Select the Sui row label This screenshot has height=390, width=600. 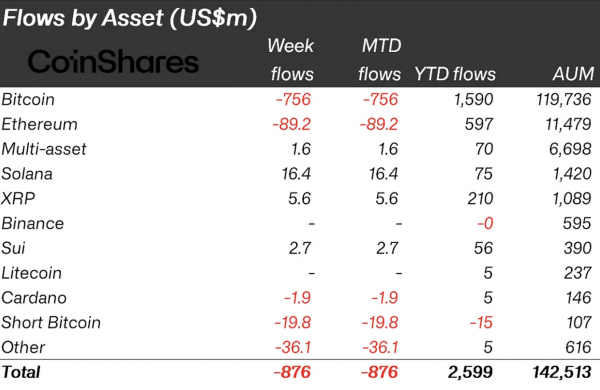(x=13, y=248)
